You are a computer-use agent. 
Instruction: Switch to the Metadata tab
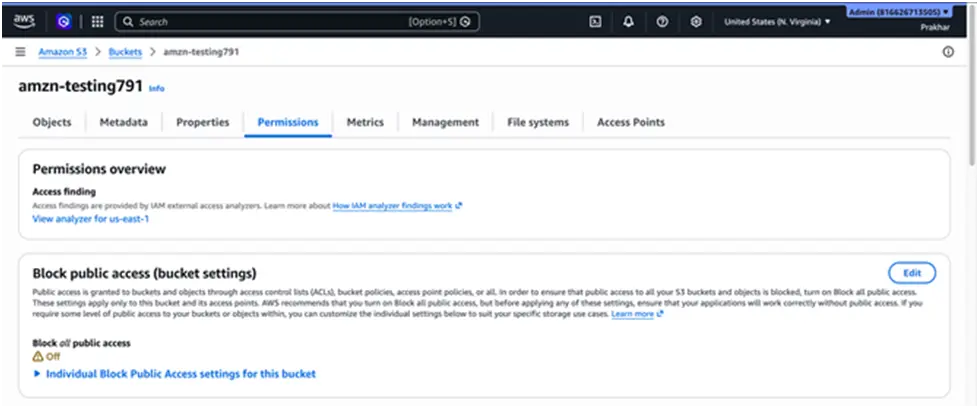(x=124, y=122)
